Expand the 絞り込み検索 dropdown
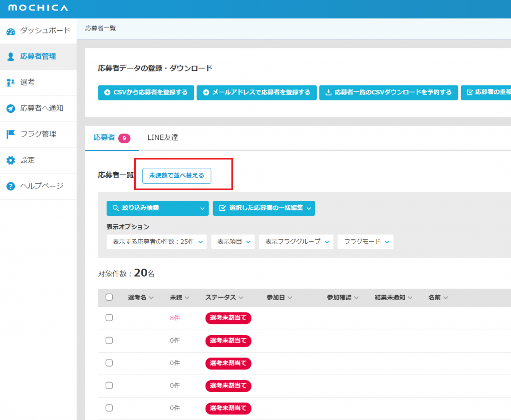This screenshot has width=511, height=420. 157,208
